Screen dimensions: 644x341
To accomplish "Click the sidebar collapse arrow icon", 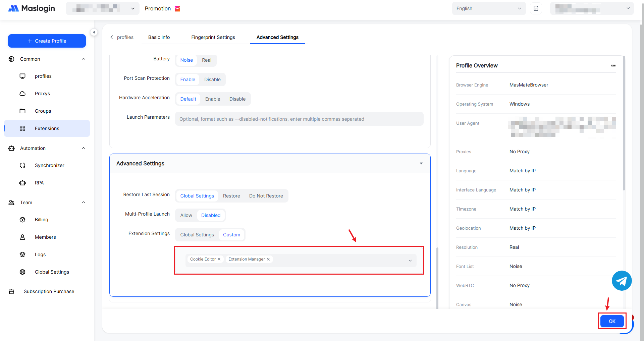I will (94, 32).
